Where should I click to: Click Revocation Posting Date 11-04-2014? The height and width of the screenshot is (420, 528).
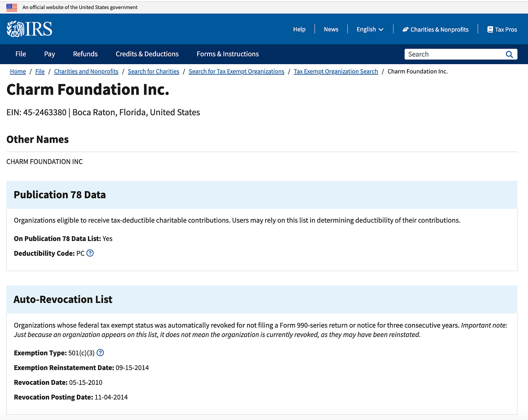(71, 397)
